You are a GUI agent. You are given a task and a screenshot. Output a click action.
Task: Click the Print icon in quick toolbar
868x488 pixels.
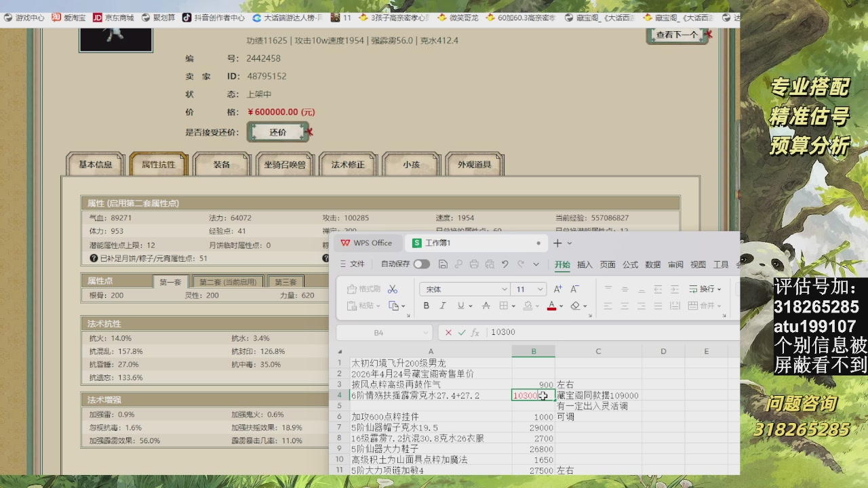(474, 264)
